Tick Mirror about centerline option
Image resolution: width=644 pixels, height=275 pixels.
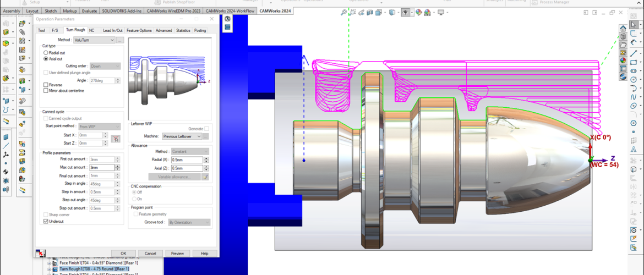pos(46,91)
